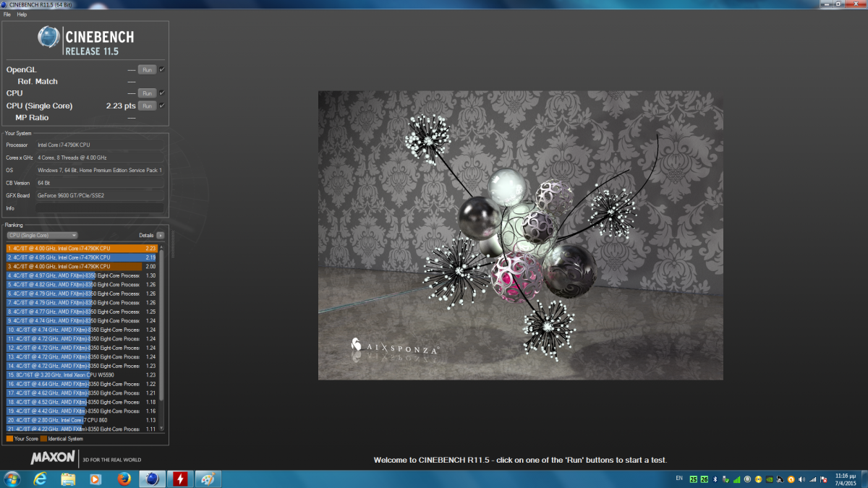Select ranking row 16 at 4.64 GHz

pos(82,384)
